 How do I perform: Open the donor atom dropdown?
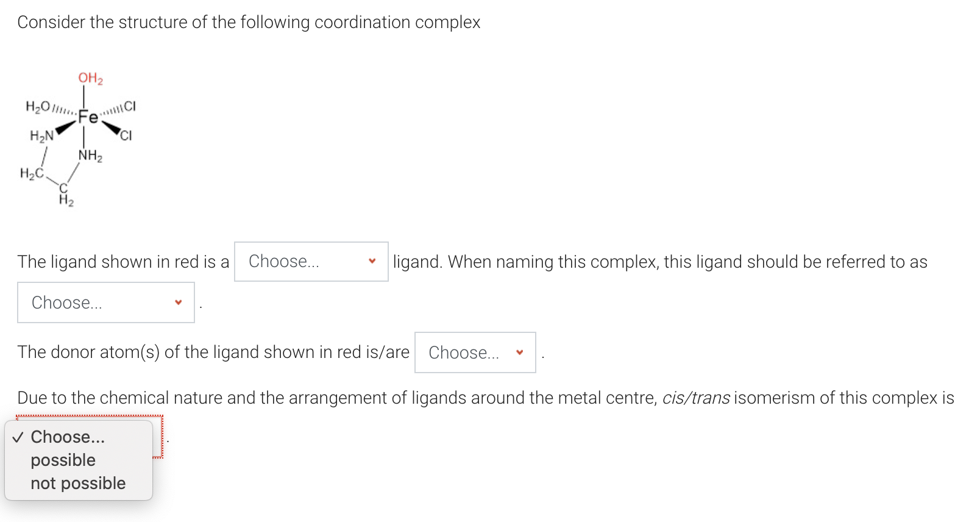tap(475, 352)
